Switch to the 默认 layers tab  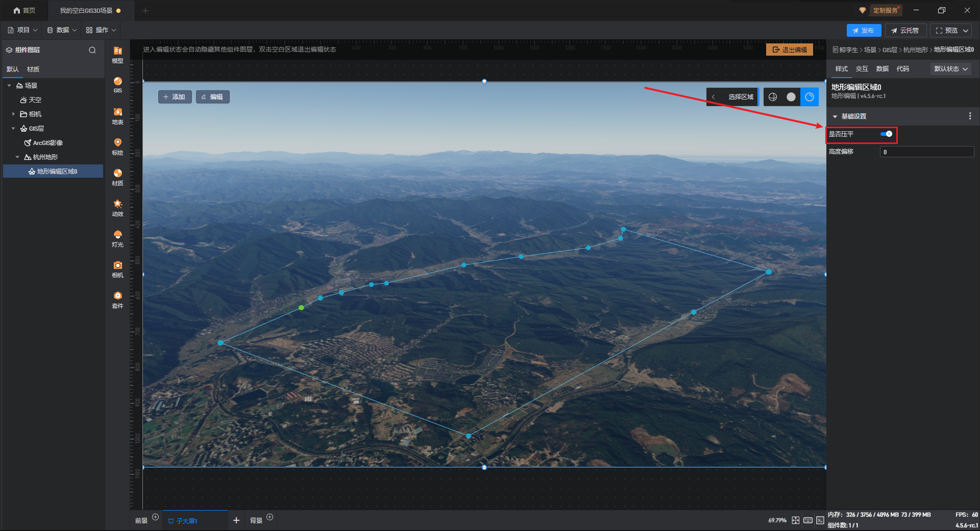tap(13, 69)
